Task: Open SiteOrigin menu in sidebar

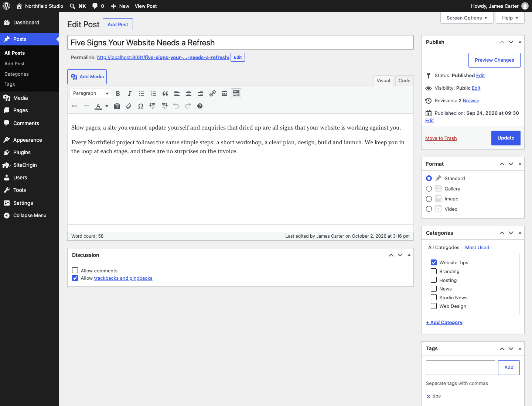Action: pyautogui.click(x=30, y=165)
